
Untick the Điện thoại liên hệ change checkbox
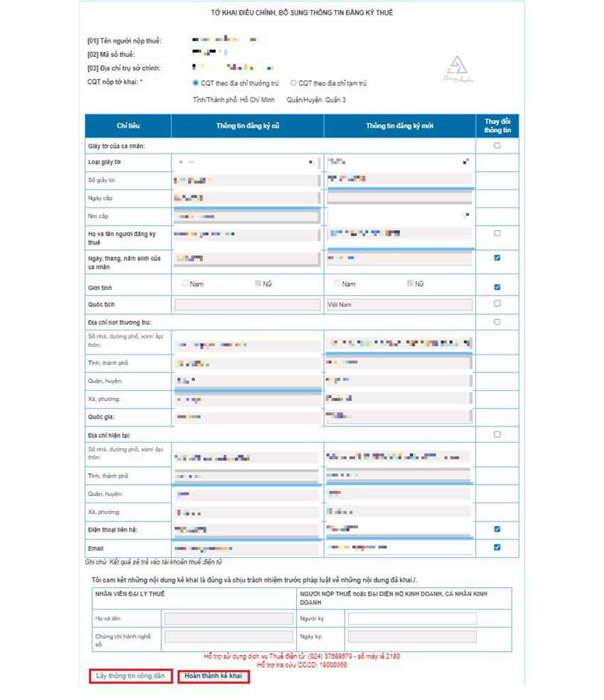click(x=497, y=529)
